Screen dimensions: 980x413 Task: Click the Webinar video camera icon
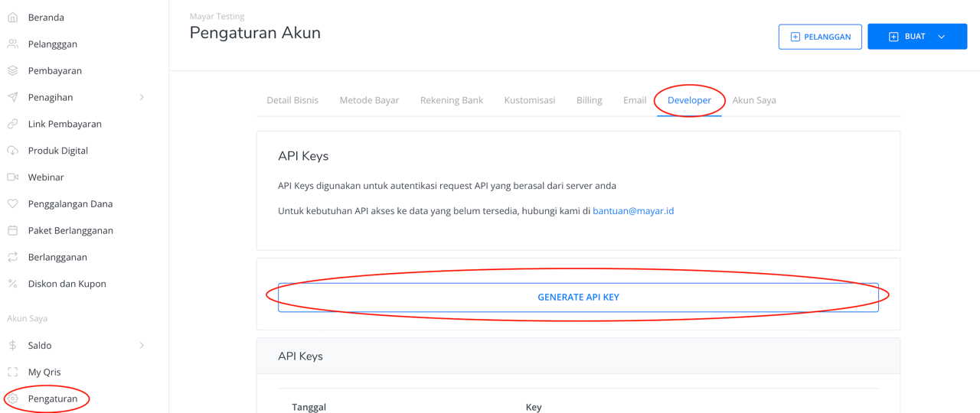click(13, 177)
